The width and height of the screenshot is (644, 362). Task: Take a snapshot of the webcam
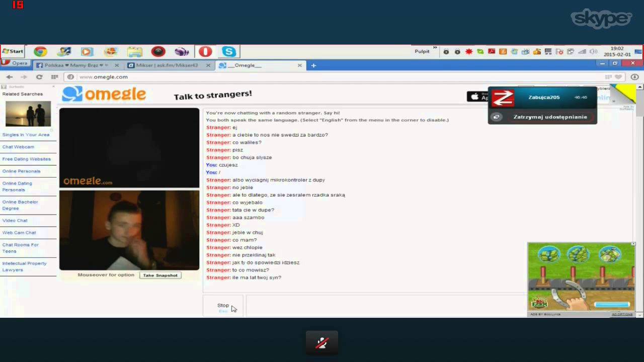pyautogui.click(x=160, y=275)
